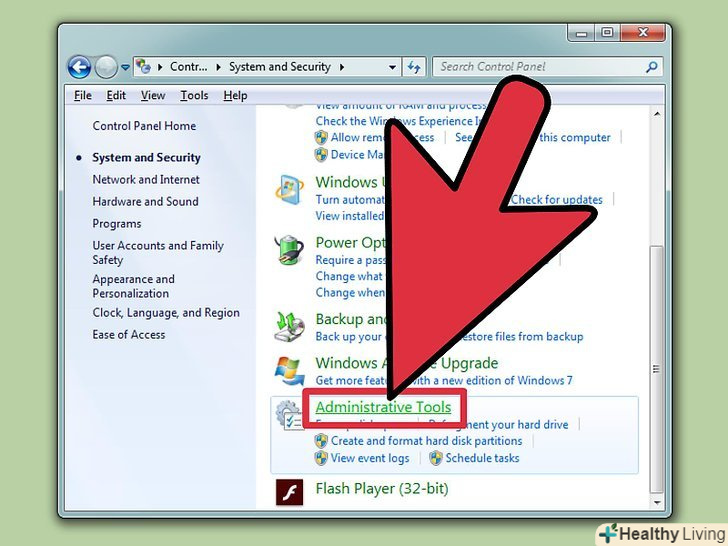Image resolution: width=728 pixels, height=546 pixels.
Task: Open Backup and Restore heading link
Action: pyautogui.click(x=351, y=319)
